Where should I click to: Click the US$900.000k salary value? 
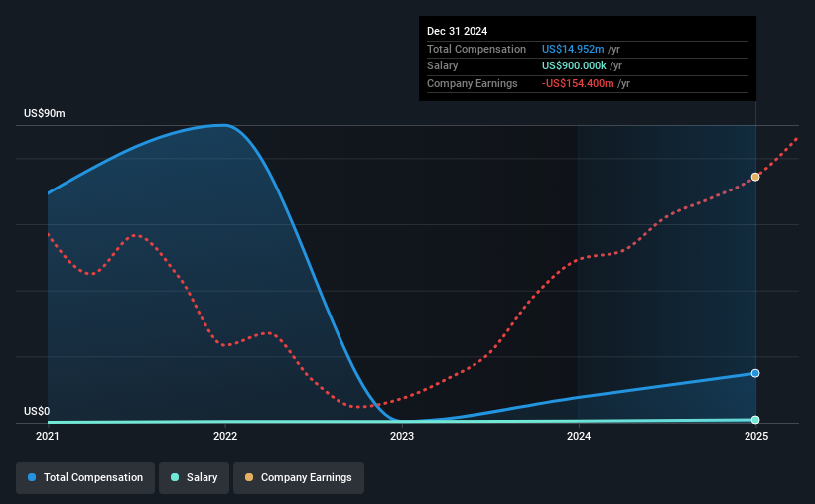(574, 66)
